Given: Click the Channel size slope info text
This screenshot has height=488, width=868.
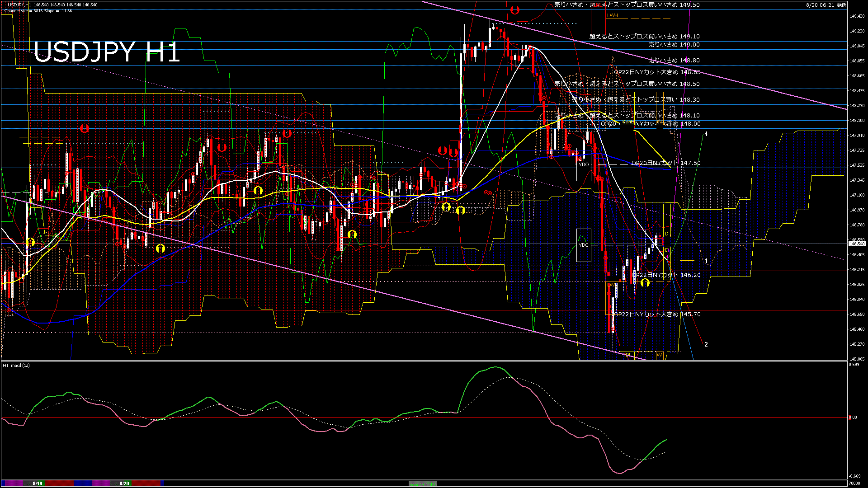Looking at the screenshot, I should point(38,11).
